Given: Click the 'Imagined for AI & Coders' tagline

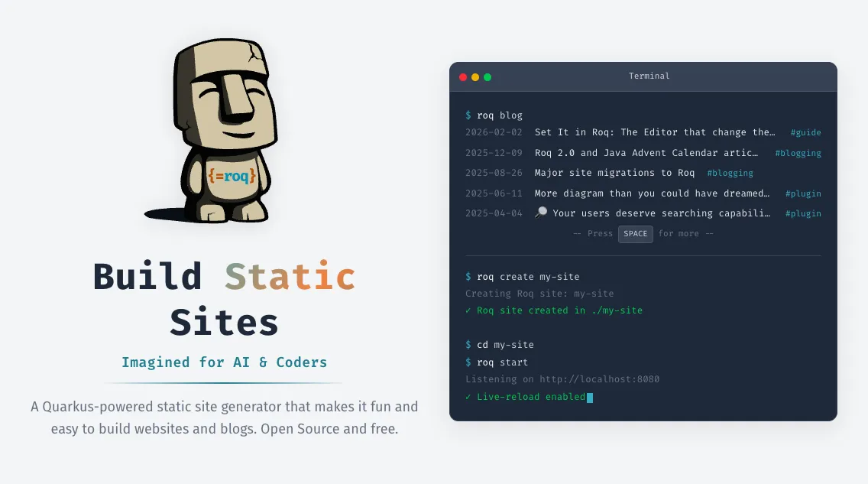Looking at the screenshot, I should pos(224,362).
